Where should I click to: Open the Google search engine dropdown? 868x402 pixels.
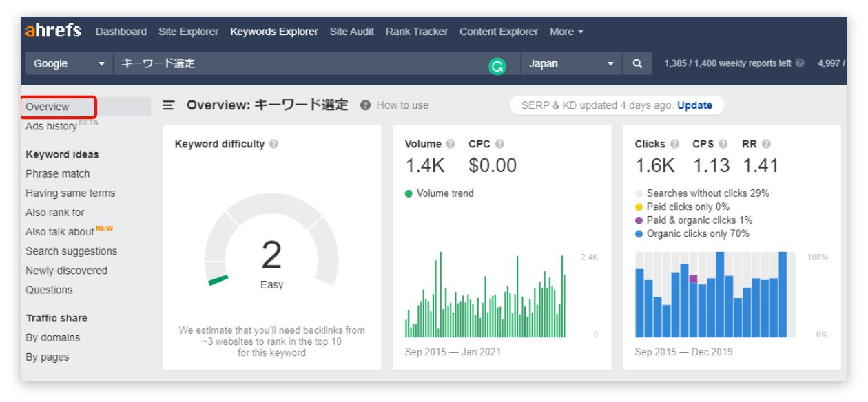click(68, 64)
